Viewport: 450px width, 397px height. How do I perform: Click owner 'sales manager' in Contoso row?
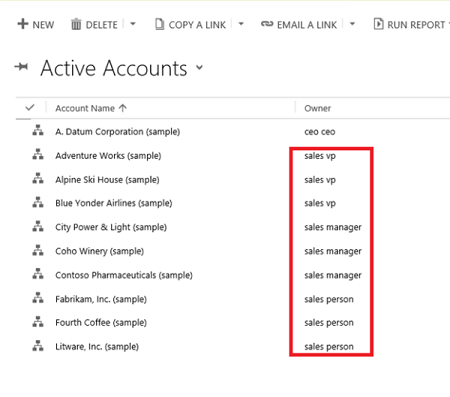[333, 275]
